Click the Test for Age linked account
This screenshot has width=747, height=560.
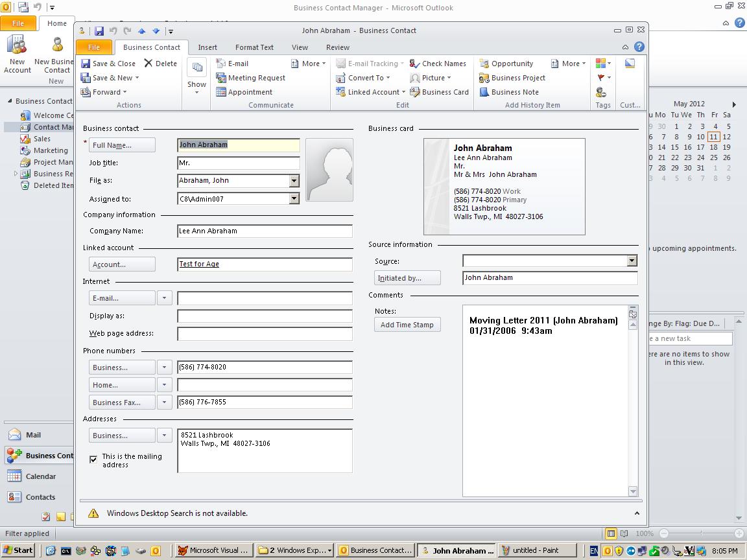(199, 264)
